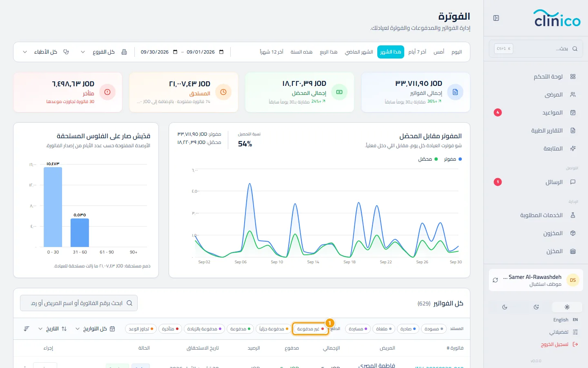Click the invoice search field
Screen dimensions: 588x368
tap(79, 303)
